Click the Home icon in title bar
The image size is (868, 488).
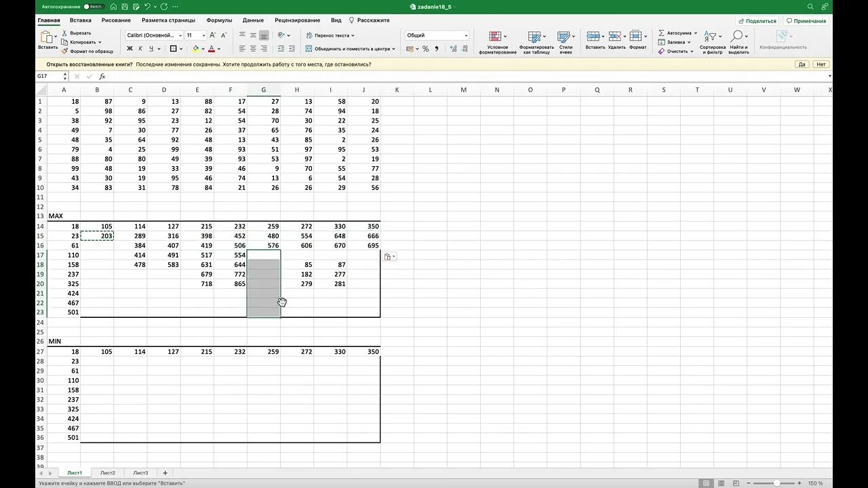[x=113, y=7]
